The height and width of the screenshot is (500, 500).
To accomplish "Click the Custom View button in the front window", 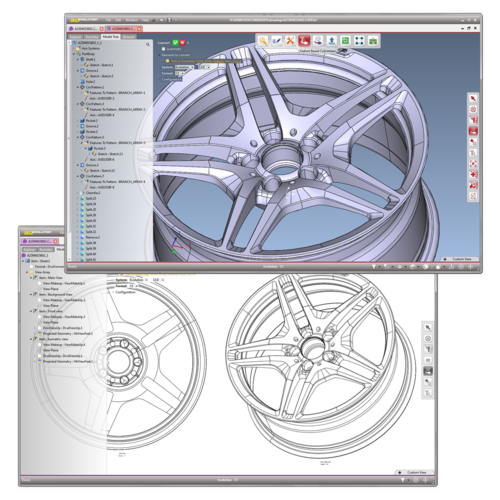I will click(x=460, y=259).
